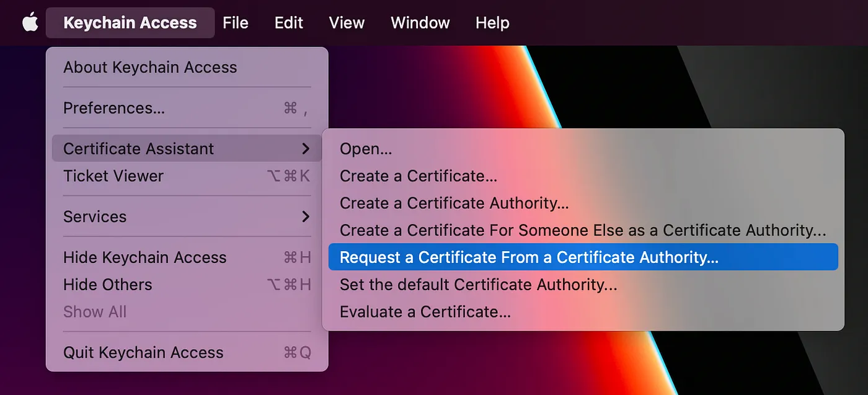
Task: Open the Help menu
Action: point(492,23)
